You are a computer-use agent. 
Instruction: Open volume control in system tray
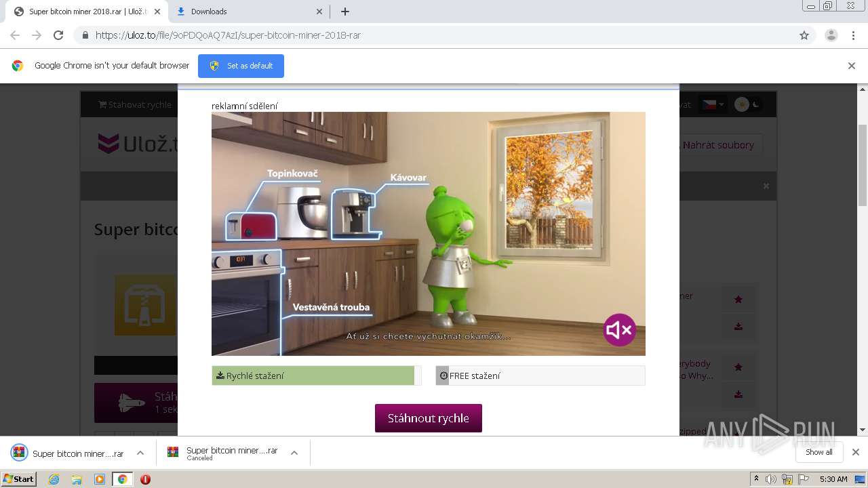(771, 479)
